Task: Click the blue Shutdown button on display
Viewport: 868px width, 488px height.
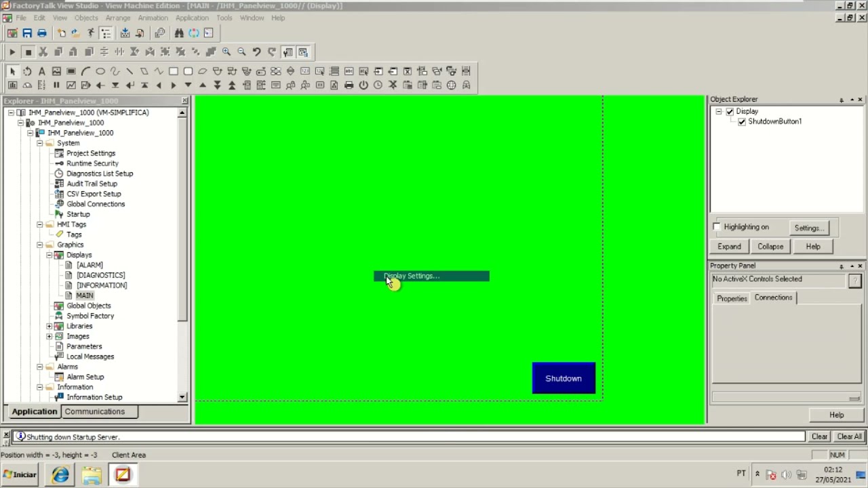Action: (564, 378)
